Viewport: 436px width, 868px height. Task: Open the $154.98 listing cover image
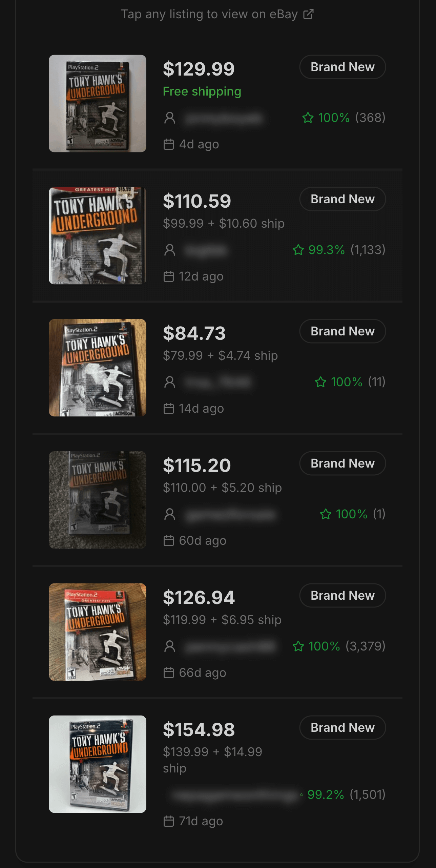point(98,764)
